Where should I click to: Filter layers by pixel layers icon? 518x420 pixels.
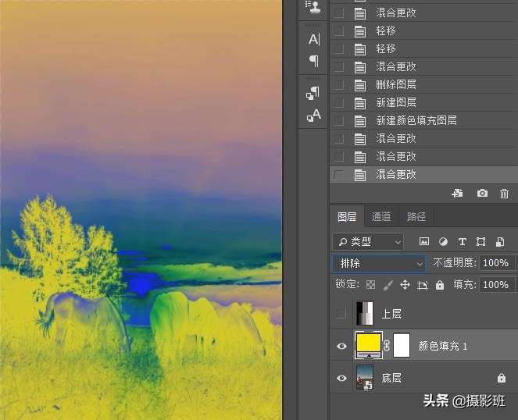click(424, 242)
